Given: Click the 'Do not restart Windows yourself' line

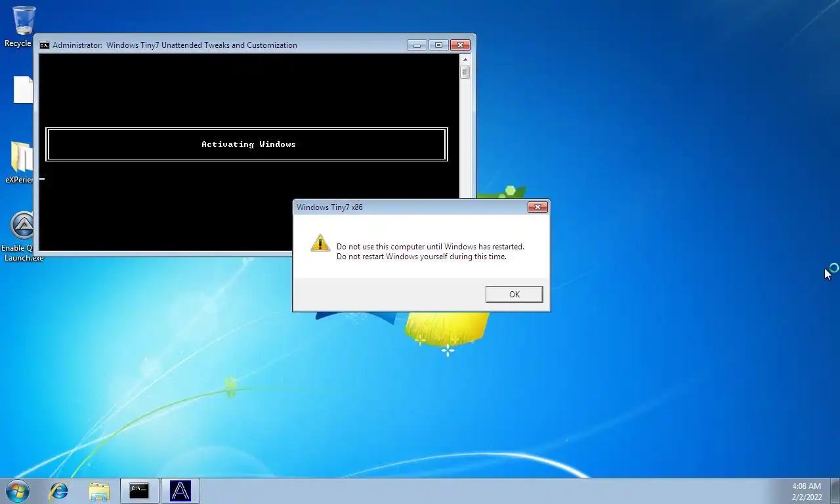Looking at the screenshot, I should point(421,257).
